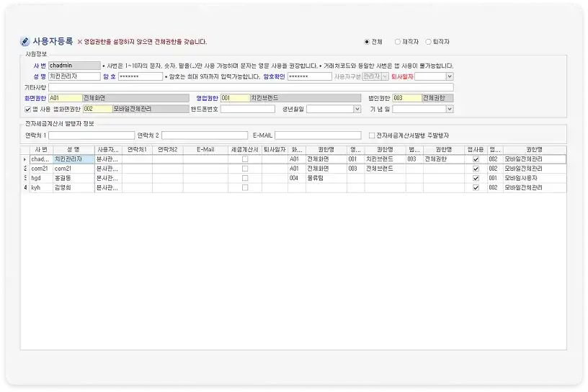Toggle 세금계산서 checkbox in kyh row

[x=245, y=187]
